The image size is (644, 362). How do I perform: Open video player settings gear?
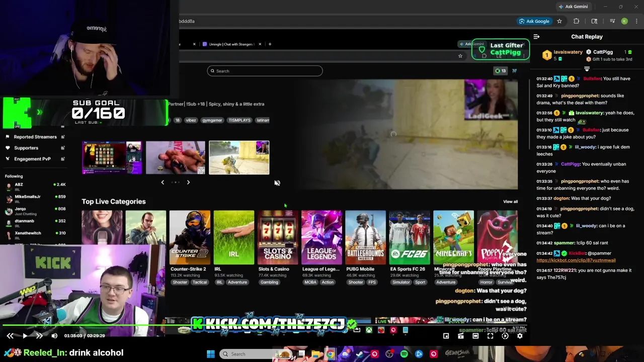[x=520, y=336]
